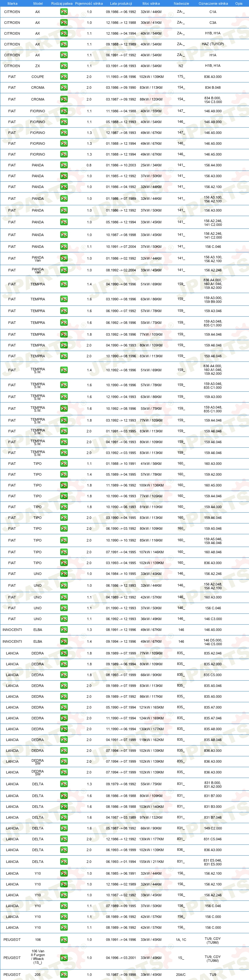Select the 149 C2.000 engine code cell
The width and height of the screenshot is (249, 980).
click(212, 828)
